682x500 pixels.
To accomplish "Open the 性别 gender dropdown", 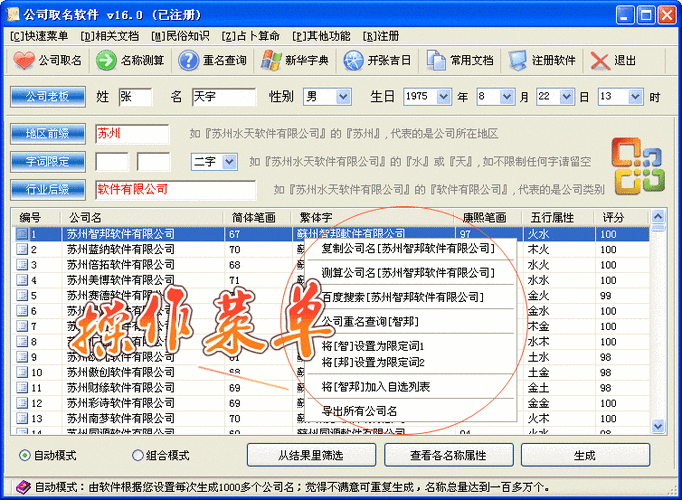I will [x=343, y=97].
